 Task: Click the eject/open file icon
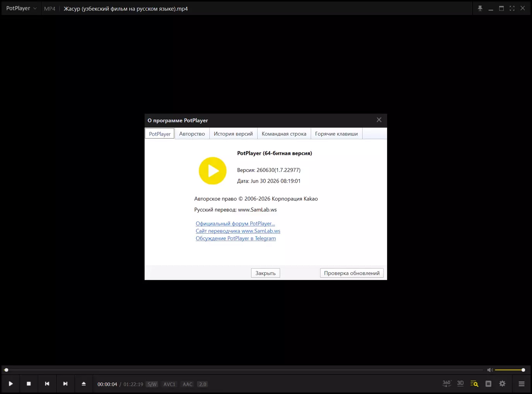point(84,384)
